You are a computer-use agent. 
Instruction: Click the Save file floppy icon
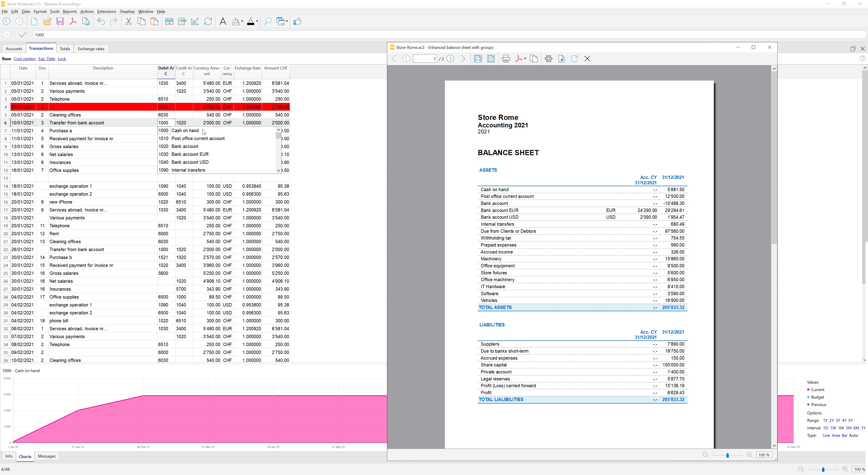(x=60, y=21)
